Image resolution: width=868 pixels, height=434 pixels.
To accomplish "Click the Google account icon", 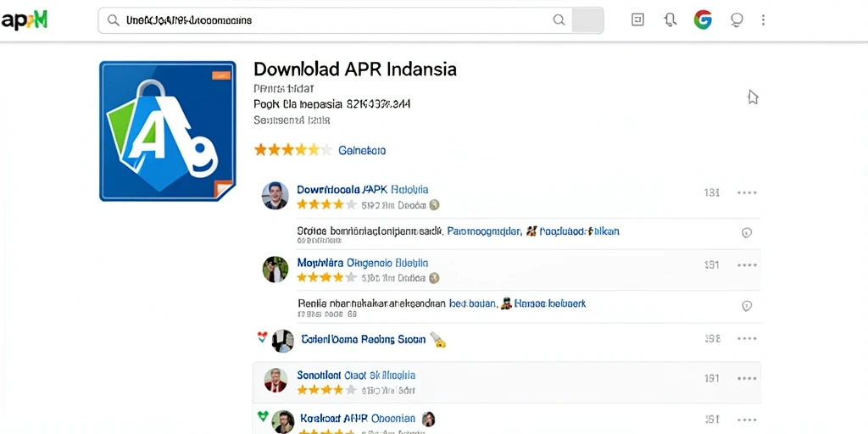I will pos(703,20).
